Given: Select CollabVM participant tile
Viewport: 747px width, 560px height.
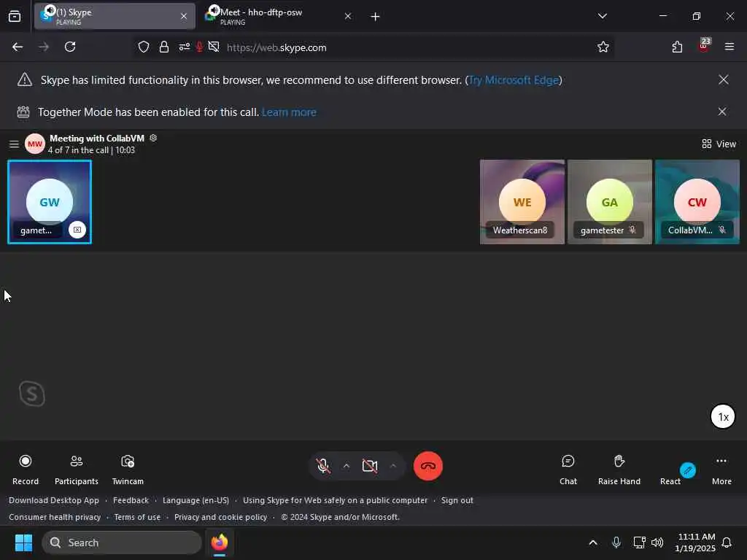Looking at the screenshot, I should tap(697, 202).
